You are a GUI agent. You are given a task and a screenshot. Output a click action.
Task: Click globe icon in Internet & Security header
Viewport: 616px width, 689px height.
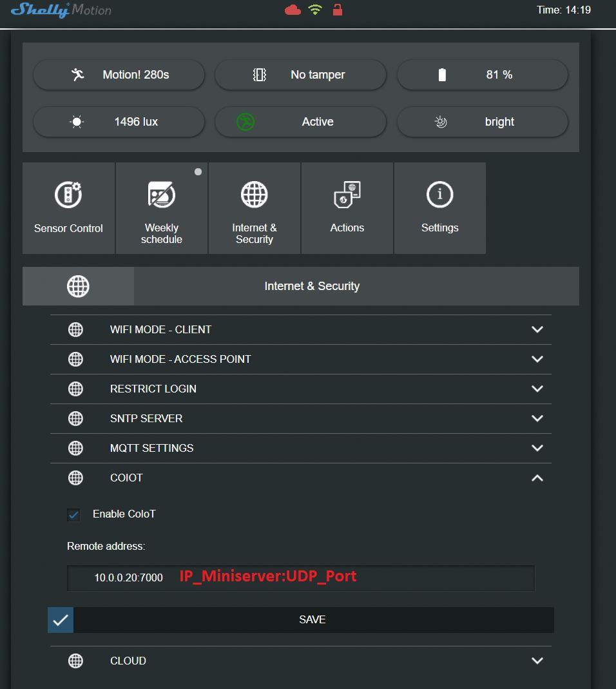point(78,287)
